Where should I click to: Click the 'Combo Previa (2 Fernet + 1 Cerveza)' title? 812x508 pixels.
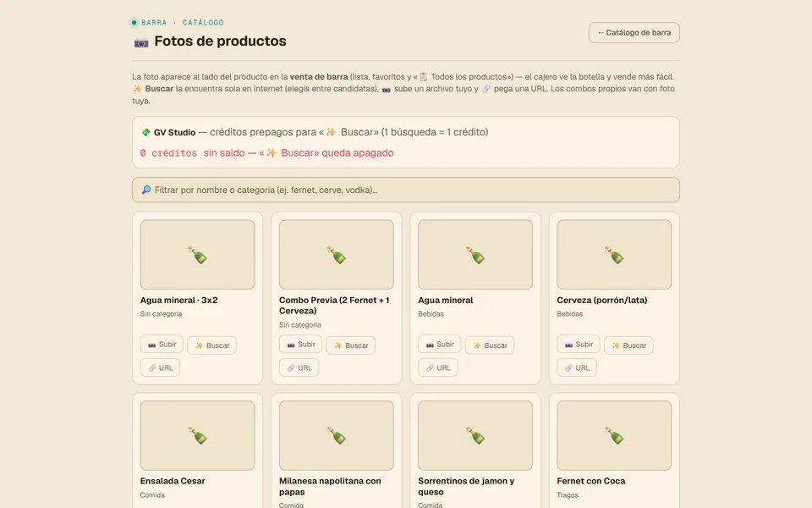coord(334,306)
